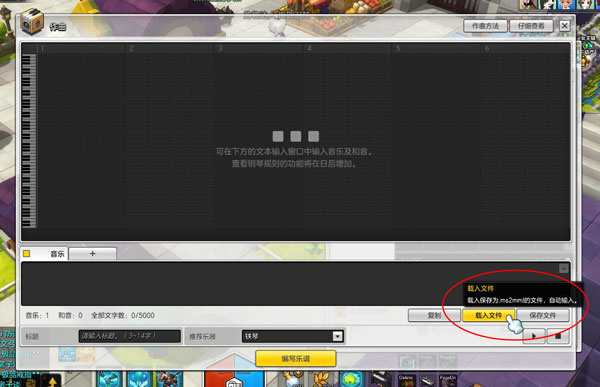Click measure marker 5 on the piano roll

click(398, 49)
